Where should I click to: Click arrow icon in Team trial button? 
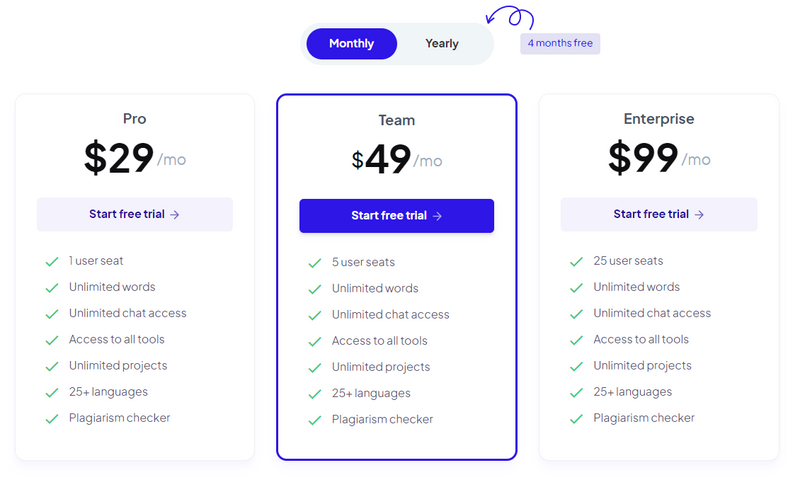[437, 216]
